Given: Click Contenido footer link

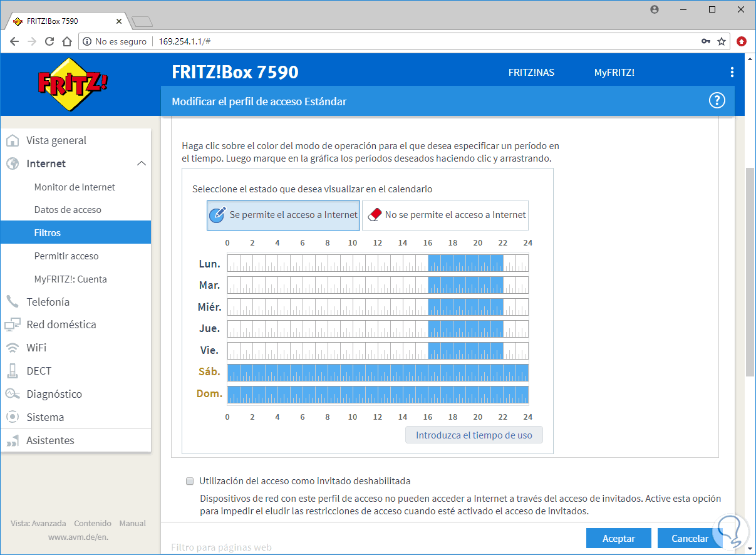Looking at the screenshot, I should click(93, 523).
